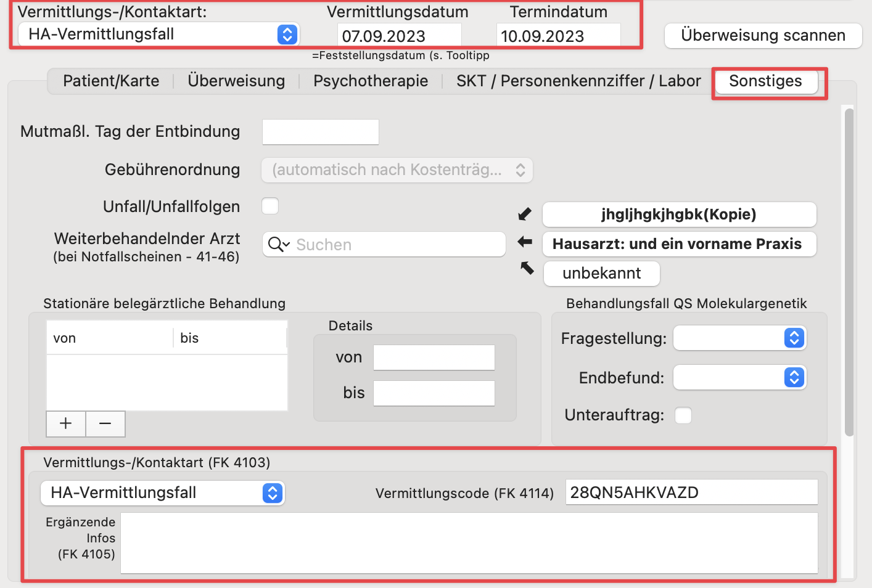Image resolution: width=872 pixels, height=588 pixels.
Task: Click the magnifier icon in Suchen field
Action: 279,245
